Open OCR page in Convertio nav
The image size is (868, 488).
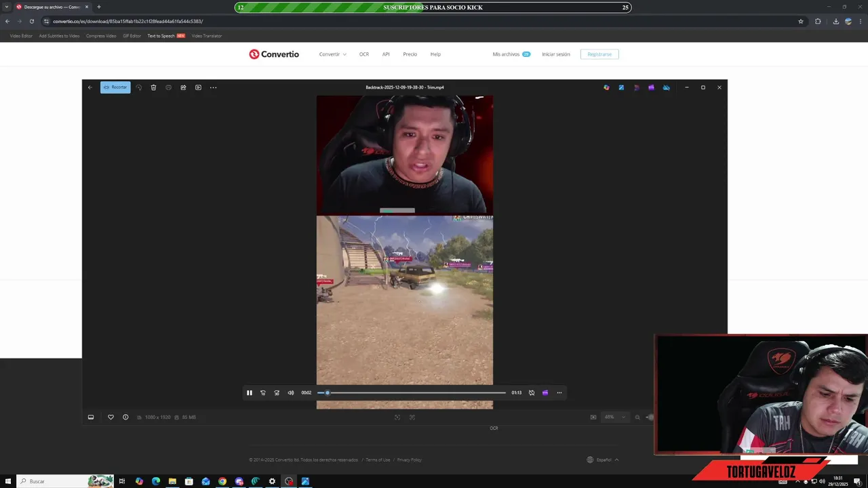364,54
